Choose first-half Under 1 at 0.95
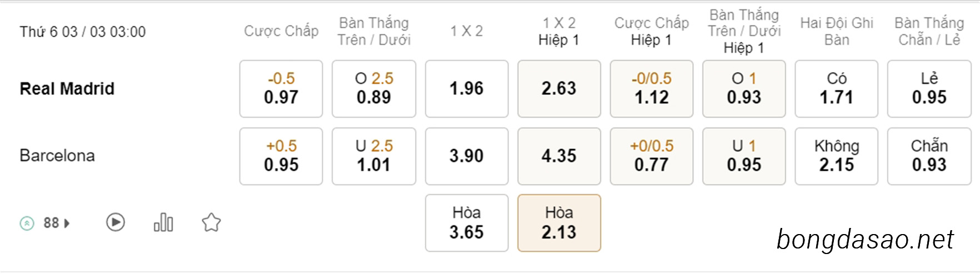Screen dimensions: 980x274 pos(744,156)
